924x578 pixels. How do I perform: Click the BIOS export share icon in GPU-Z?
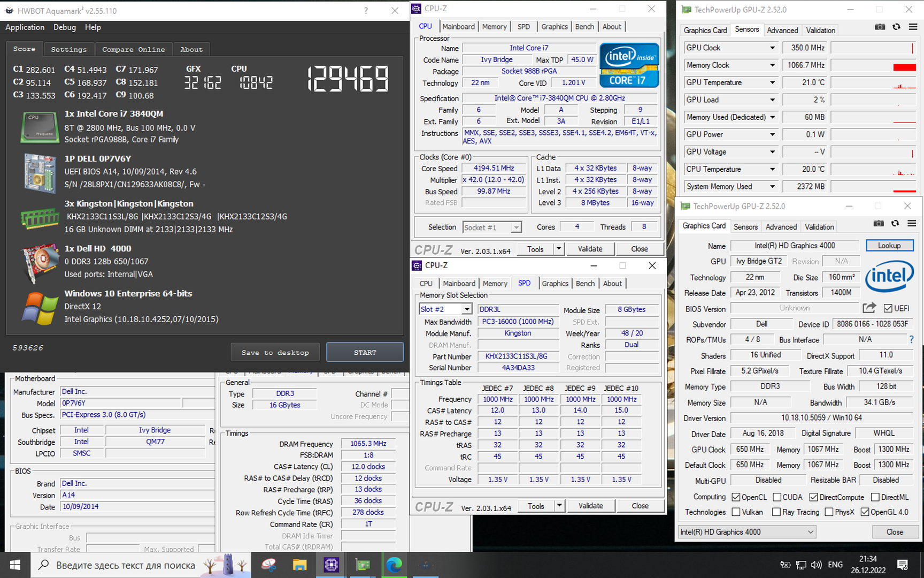click(x=869, y=308)
